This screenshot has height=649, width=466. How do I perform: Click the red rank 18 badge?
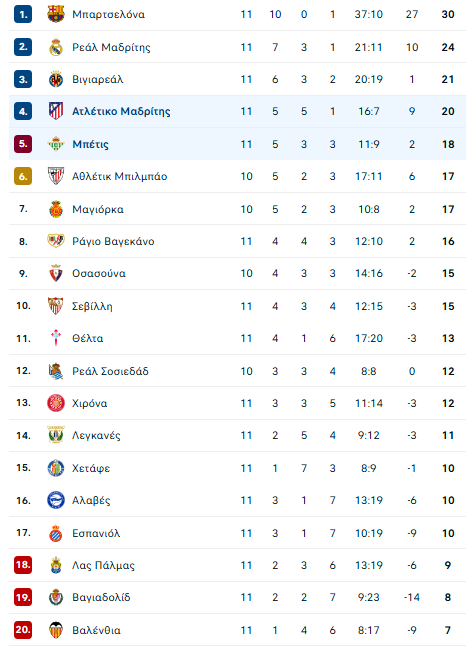[23, 565]
